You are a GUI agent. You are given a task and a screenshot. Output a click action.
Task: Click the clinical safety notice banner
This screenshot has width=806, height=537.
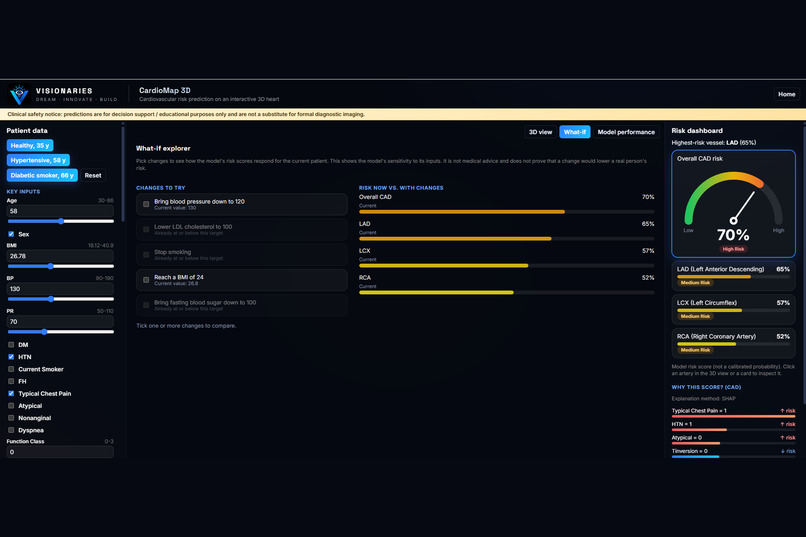(x=403, y=114)
